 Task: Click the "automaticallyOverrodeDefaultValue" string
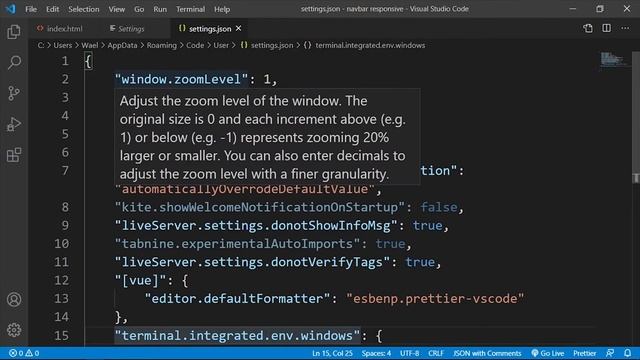[x=245, y=189]
